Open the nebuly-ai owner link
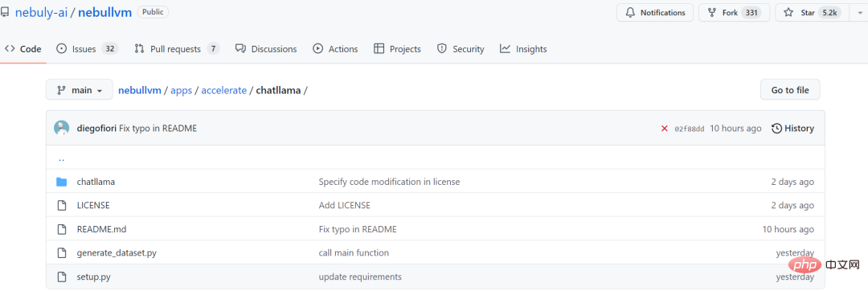The width and height of the screenshot is (868, 291). [x=41, y=12]
